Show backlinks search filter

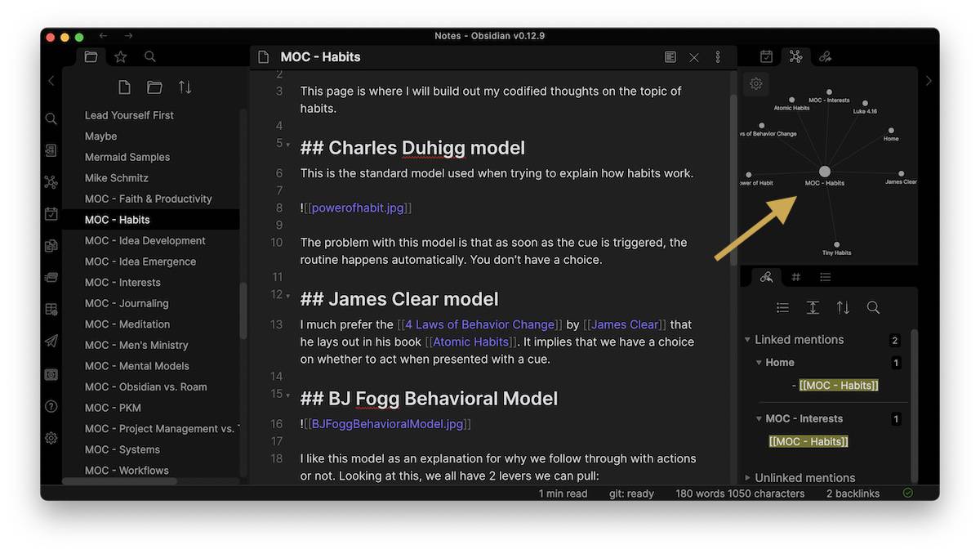(x=873, y=308)
